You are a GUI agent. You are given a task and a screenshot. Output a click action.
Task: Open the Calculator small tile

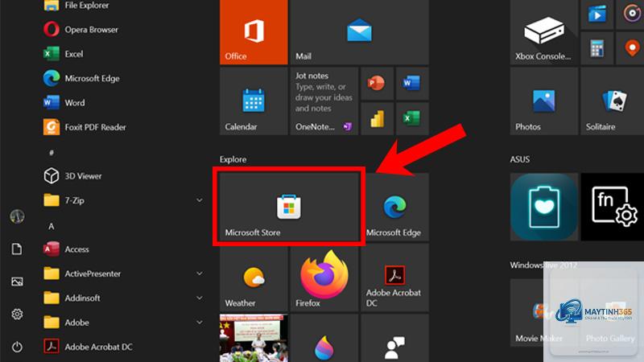pyautogui.click(x=597, y=48)
